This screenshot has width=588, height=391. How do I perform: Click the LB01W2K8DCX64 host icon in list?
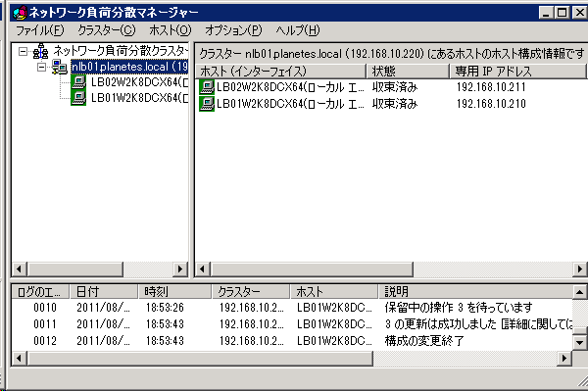pyautogui.click(x=207, y=104)
